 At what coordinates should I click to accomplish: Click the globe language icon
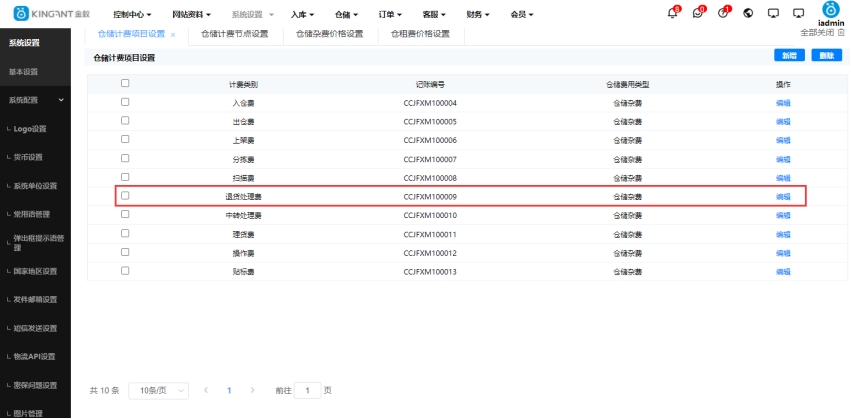[x=748, y=14]
